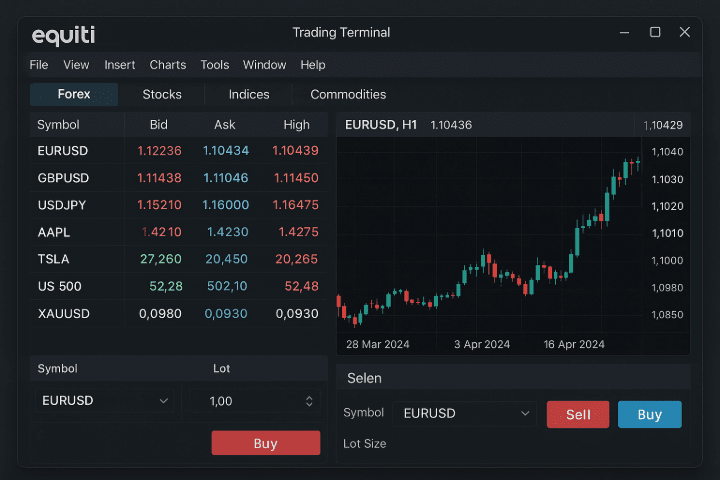Click GBPUSD bid value 1.11438
Screen dimensions: 720x480
point(159,178)
